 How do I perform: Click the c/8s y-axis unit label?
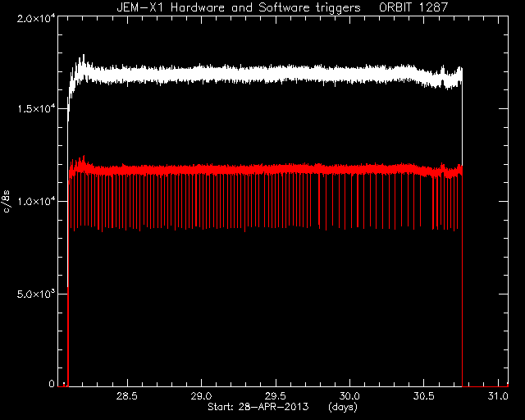click(x=7, y=202)
